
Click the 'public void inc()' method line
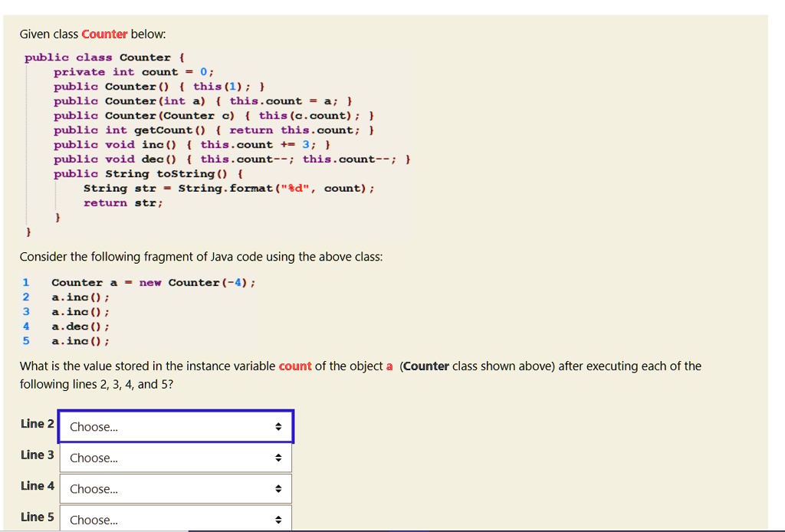pyautogui.click(x=192, y=144)
